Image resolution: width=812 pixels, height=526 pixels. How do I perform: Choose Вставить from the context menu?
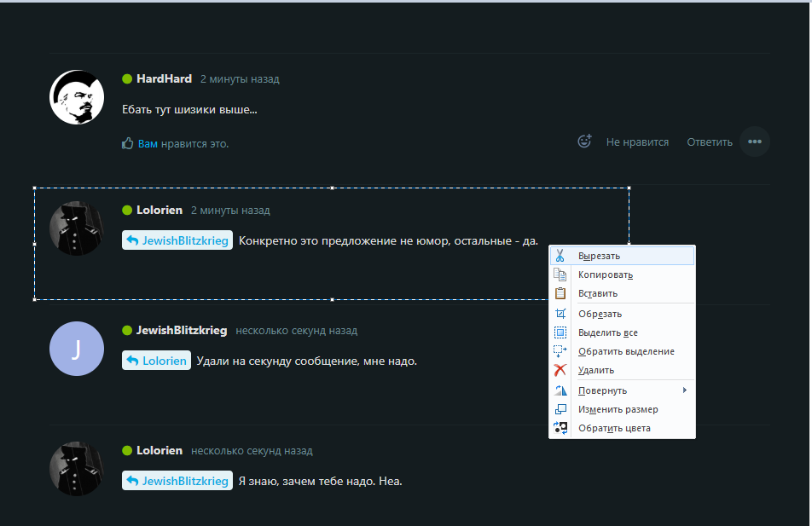point(622,293)
